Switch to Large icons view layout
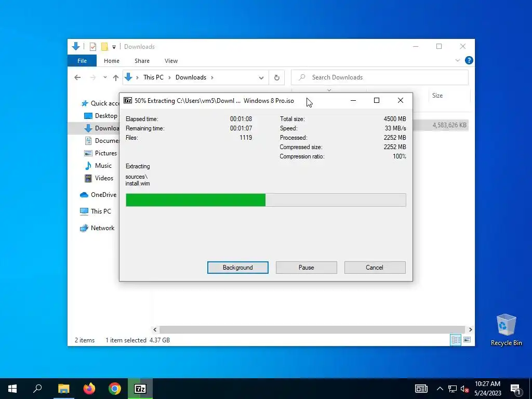The height and width of the screenshot is (399, 532). 467,340
